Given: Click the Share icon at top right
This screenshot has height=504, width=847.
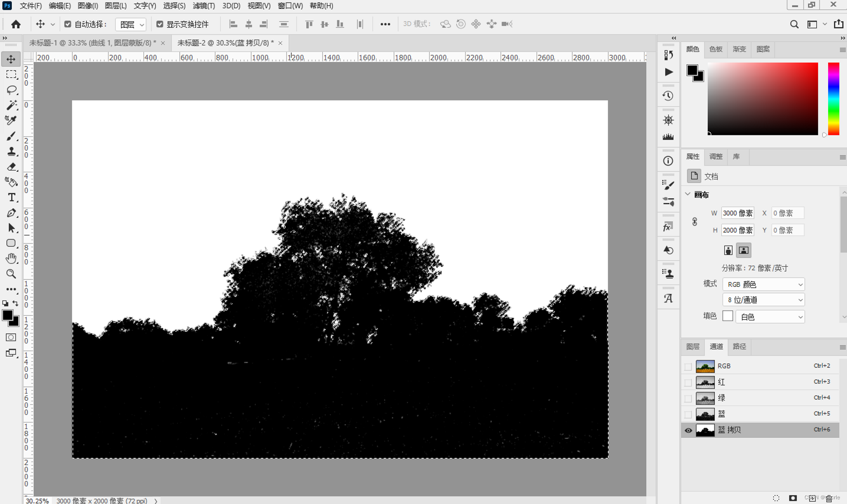Looking at the screenshot, I should click(x=839, y=24).
